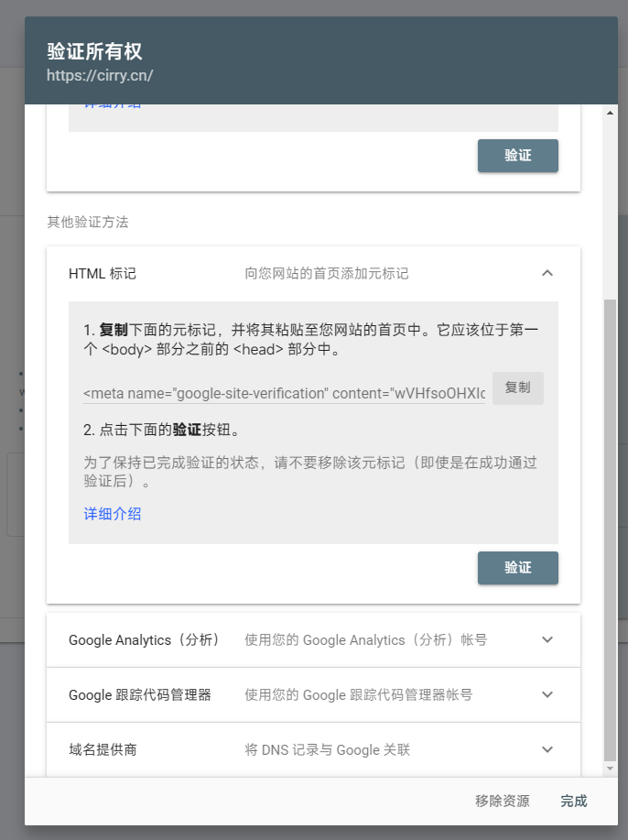Screen dimensions: 628x840
Task: Select the google-site-verification meta tag field
Action: (x=284, y=393)
